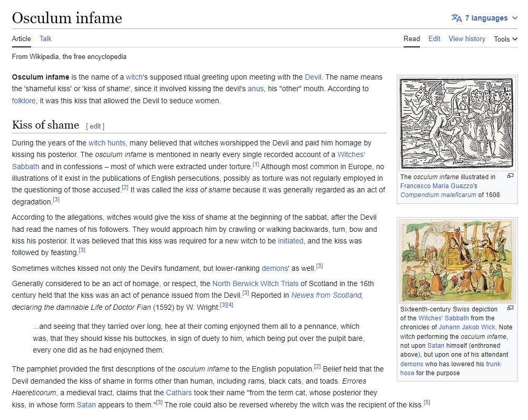Open the Talk tab

[x=45, y=39]
